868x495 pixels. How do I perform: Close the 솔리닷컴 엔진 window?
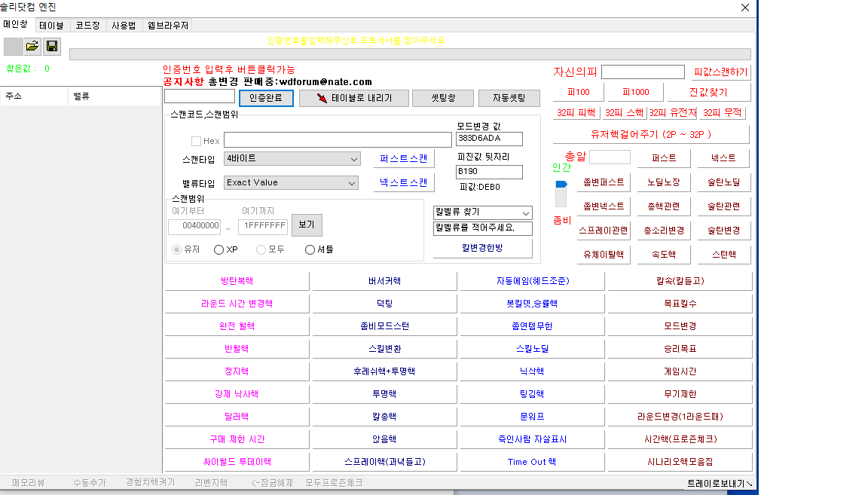click(745, 8)
